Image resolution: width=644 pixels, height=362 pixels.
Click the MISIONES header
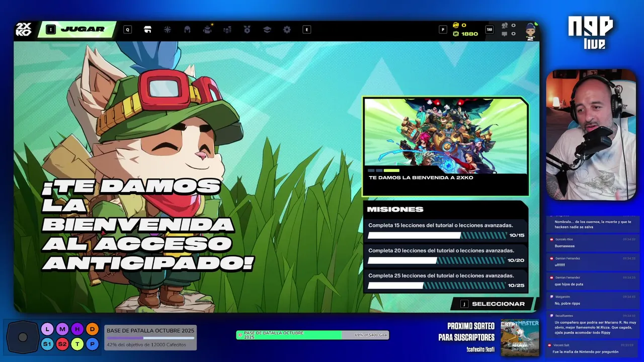click(x=395, y=209)
